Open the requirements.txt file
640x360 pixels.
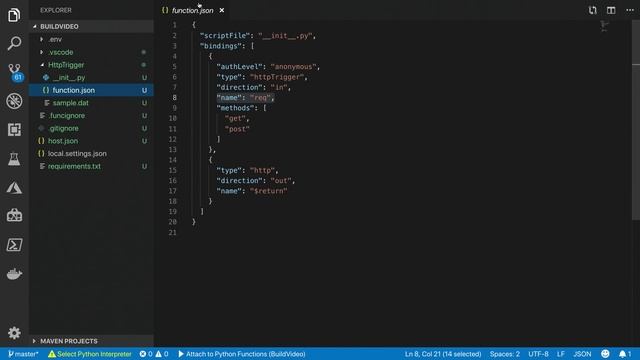click(x=91, y=166)
